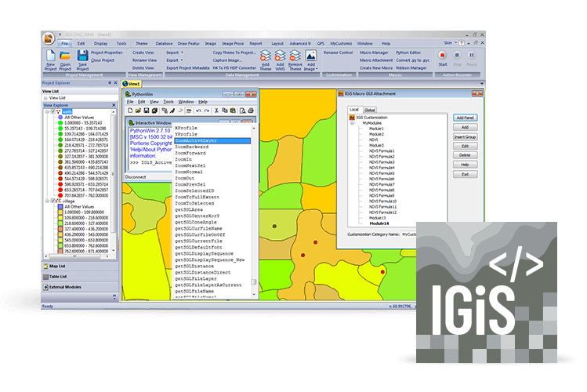Click the Exit button in Macro GUI Attachment
Screen dimensions: 587x392
tap(465, 175)
